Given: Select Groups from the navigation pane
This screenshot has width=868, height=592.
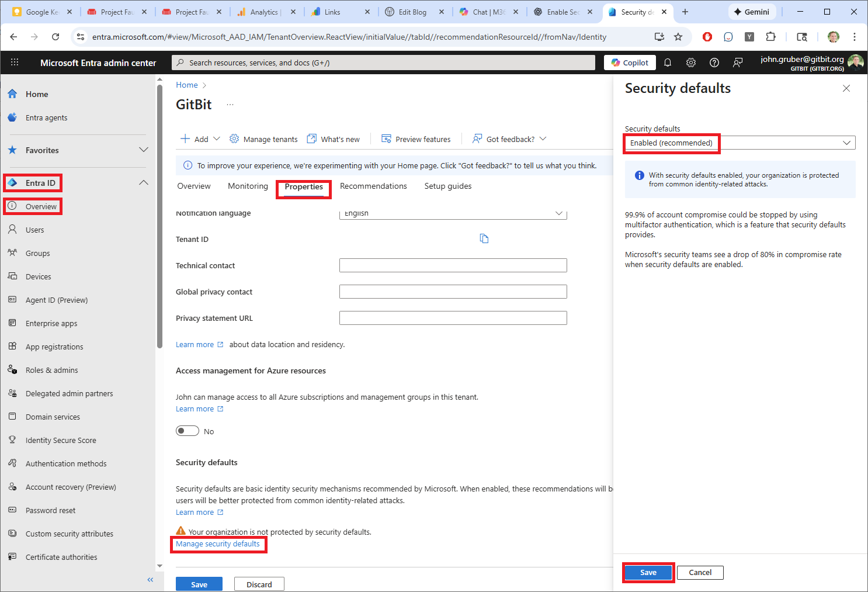Looking at the screenshot, I should click(37, 252).
